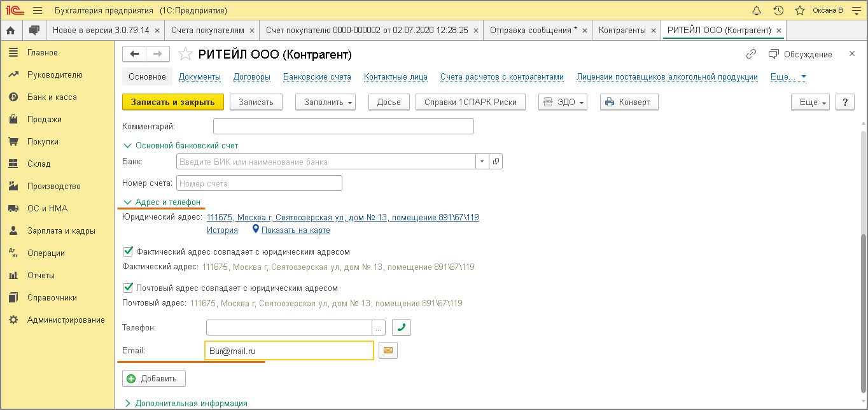Open Показать на карте link
Image resolution: width=868 pixels, height=410 pixels.
click(x=295, y=230)
